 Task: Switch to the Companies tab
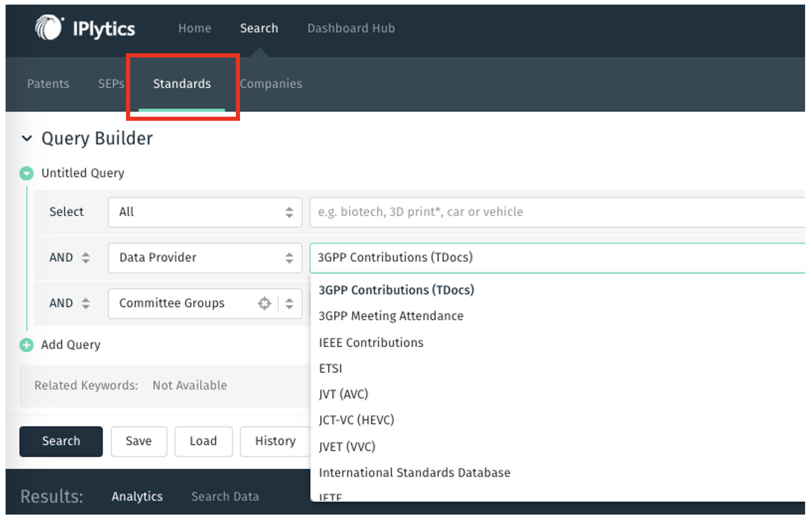coord(271,84)
